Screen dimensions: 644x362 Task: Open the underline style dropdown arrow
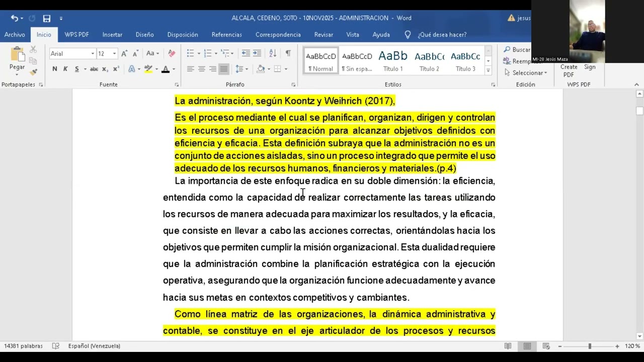(85, 69)
